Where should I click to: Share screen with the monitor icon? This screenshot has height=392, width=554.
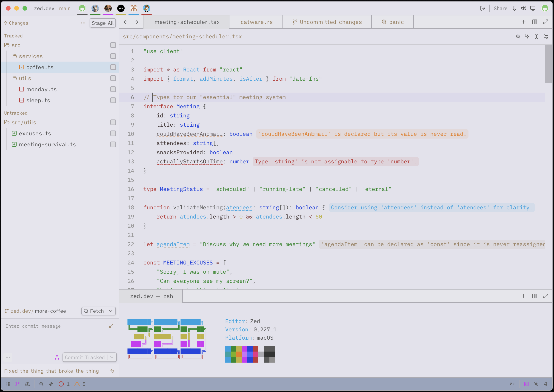[533, 9]
